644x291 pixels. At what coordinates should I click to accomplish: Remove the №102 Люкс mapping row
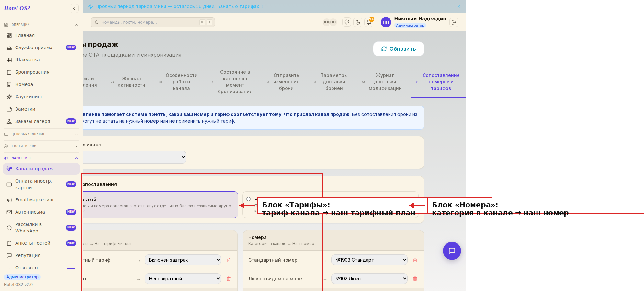(415, 279)
